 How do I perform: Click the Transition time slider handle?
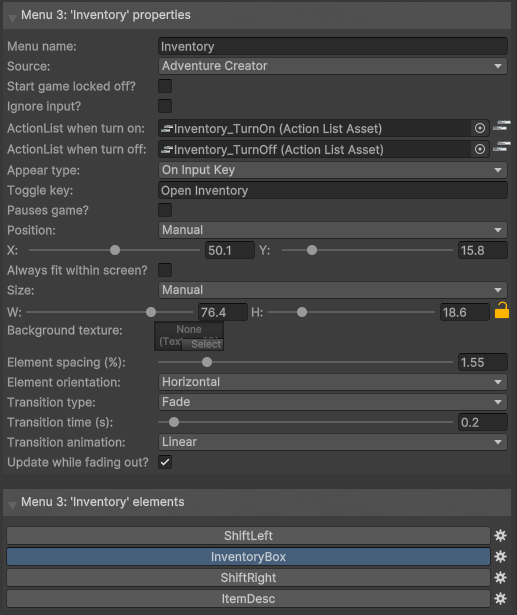coord(174,422)
